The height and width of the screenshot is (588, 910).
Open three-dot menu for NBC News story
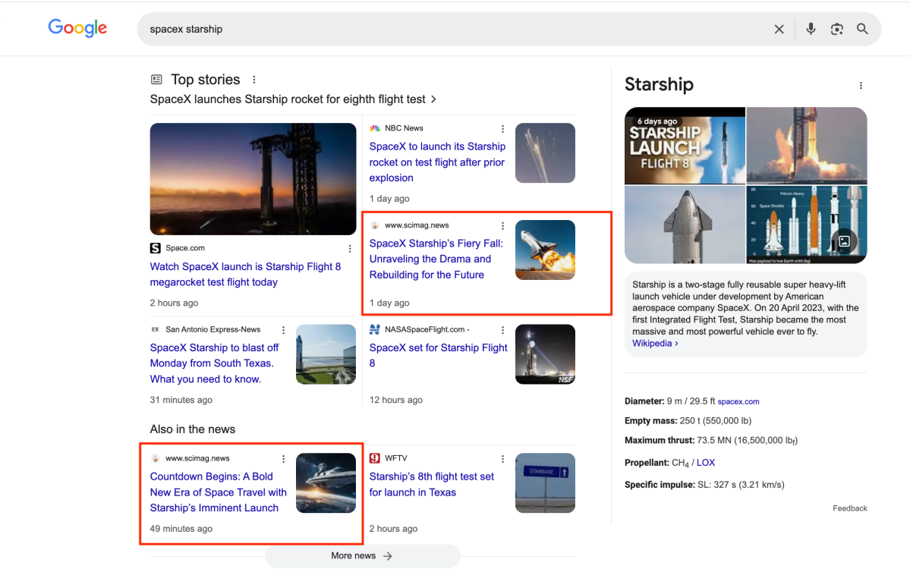pyautogui.click(x=502, y=129)
